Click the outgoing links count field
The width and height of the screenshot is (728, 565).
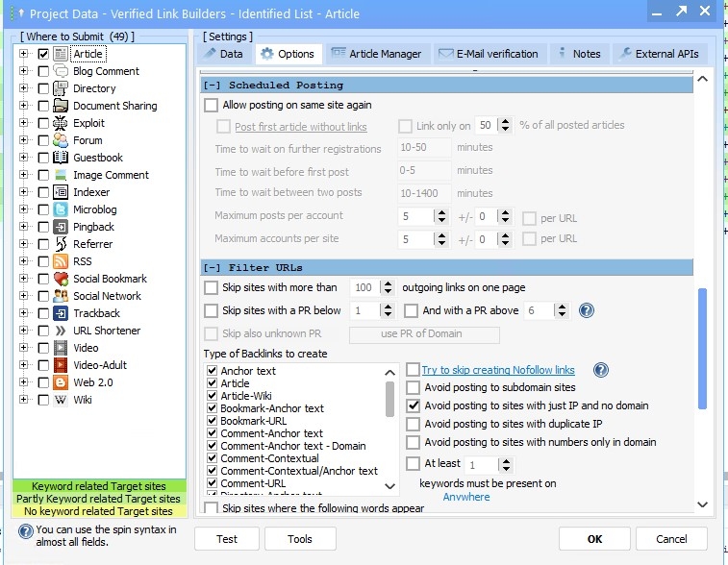pyautogui.click(x=364, y=287)
